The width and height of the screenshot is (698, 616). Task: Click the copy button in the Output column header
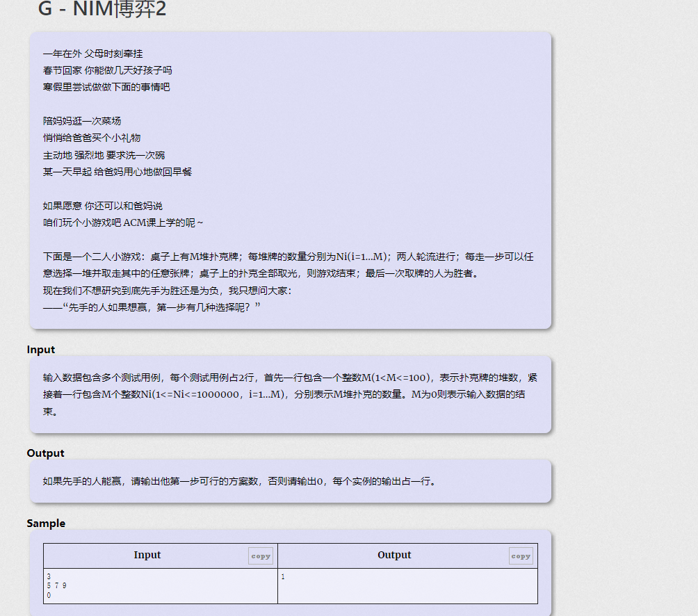[521, 556]
